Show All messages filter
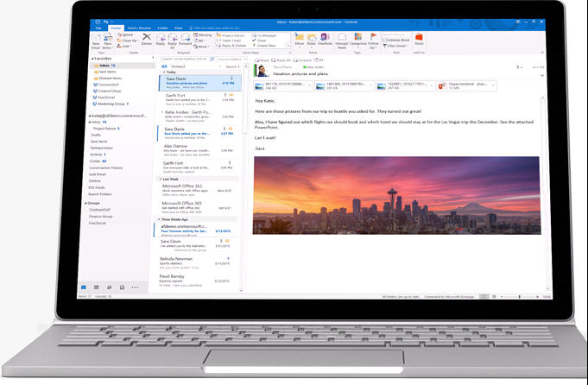This screenshot has width=588, height=385. (x=164, y=66)
